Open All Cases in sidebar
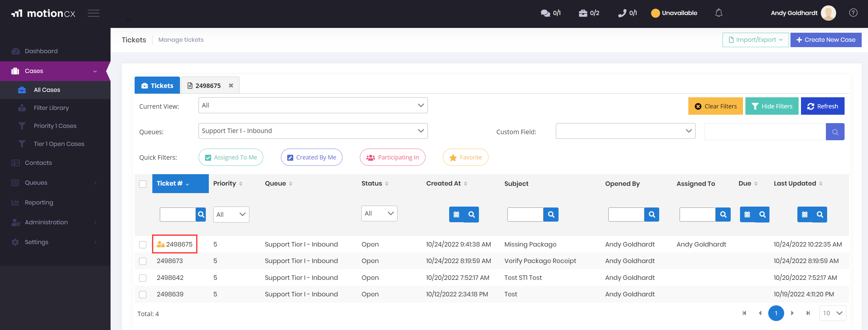Screen dimensions: 868x330 [x=55, y=90]
